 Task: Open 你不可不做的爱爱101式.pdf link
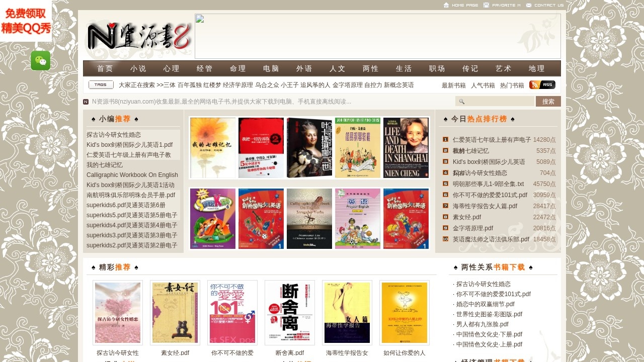click(493, 294)
